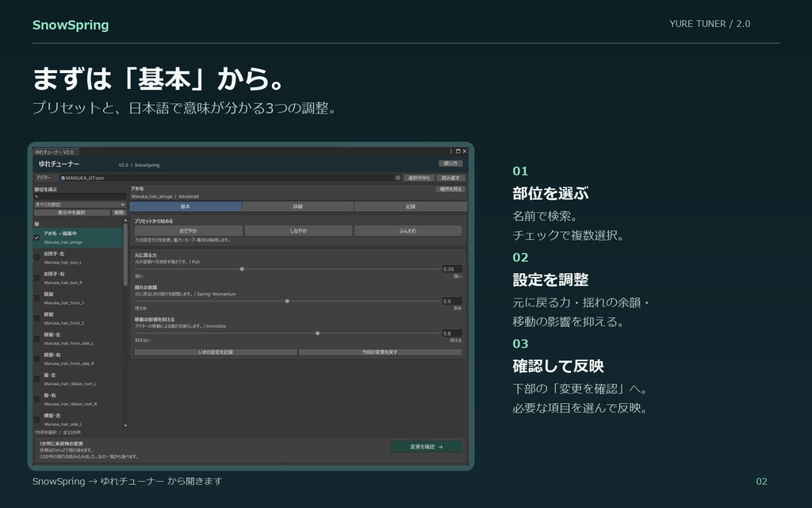Viewport: 812px width, 508px height.
Task: Click the 読み直す reload button
Action: pos(450,178)
